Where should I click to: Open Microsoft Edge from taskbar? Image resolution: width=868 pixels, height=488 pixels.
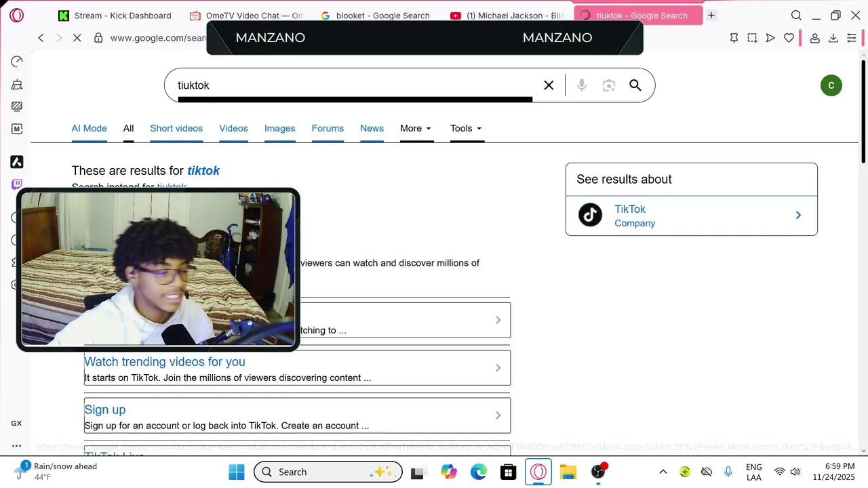pyautogui.click(x=479, y=472)
